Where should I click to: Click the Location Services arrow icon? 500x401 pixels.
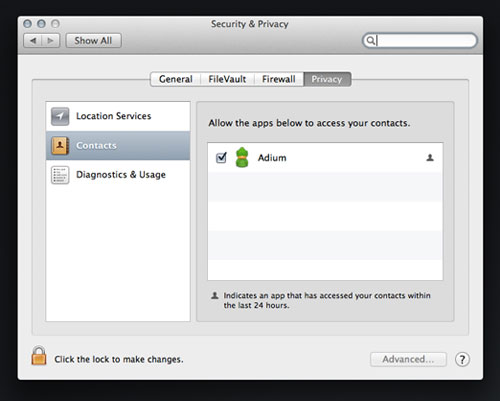click(x=60, y=116)
